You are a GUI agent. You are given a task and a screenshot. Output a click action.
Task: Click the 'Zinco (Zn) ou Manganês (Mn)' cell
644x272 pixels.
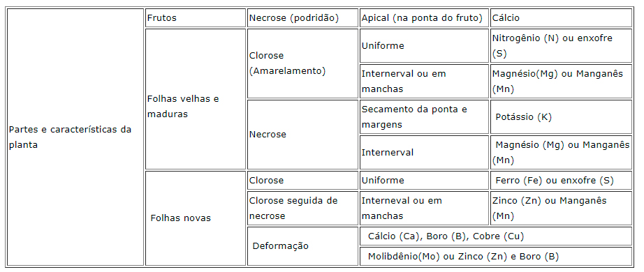[x=561, y=208]
